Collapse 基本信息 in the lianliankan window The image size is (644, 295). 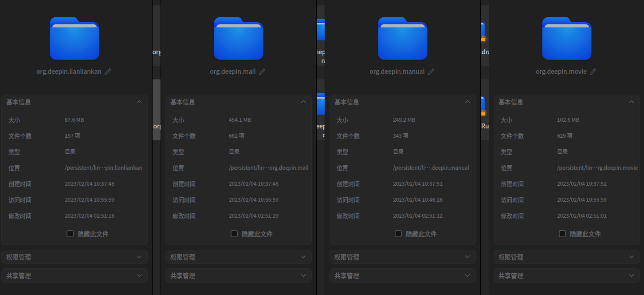coord(139,102)
